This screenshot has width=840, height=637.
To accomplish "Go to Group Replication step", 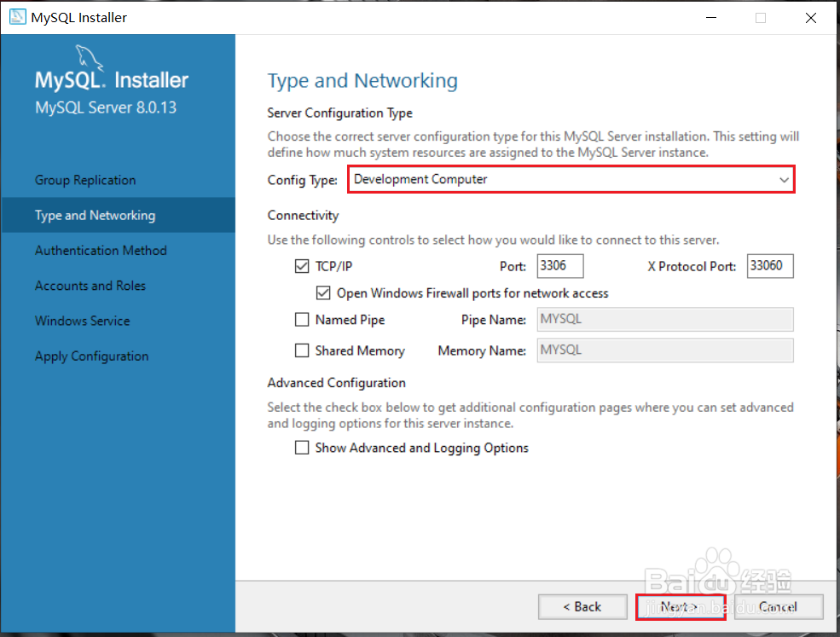I will click(x=85, y=180).
